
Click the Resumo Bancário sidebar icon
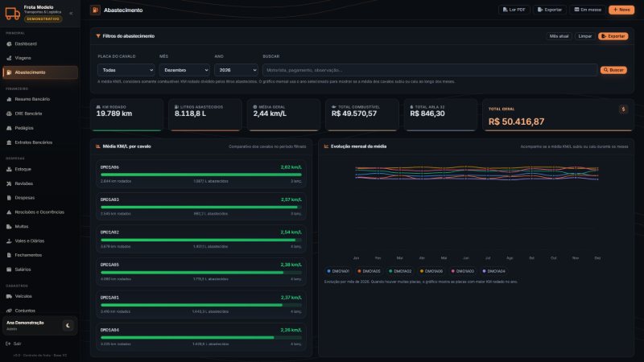click(9, 99)
